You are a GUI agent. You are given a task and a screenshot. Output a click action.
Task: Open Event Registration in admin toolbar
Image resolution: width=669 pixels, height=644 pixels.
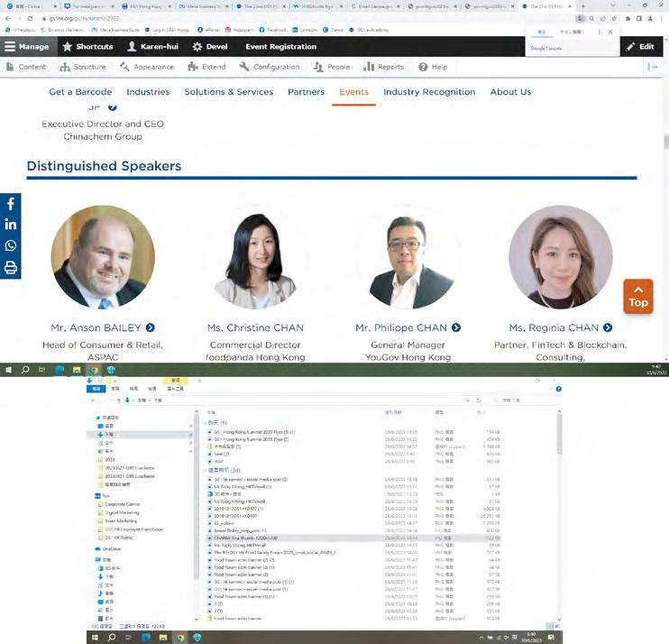[280, 47]
